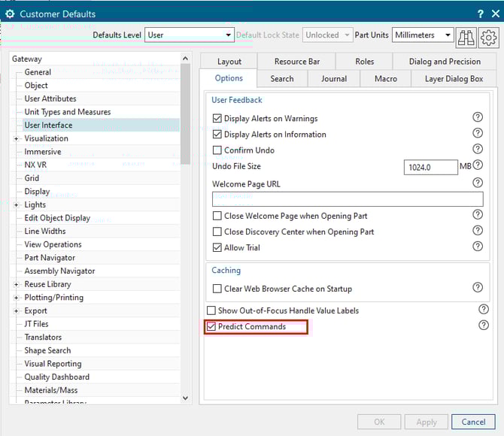Screen dimensions: 504x436
Task: Click help icon beside Confirm Undo
Action: point(477,150)
